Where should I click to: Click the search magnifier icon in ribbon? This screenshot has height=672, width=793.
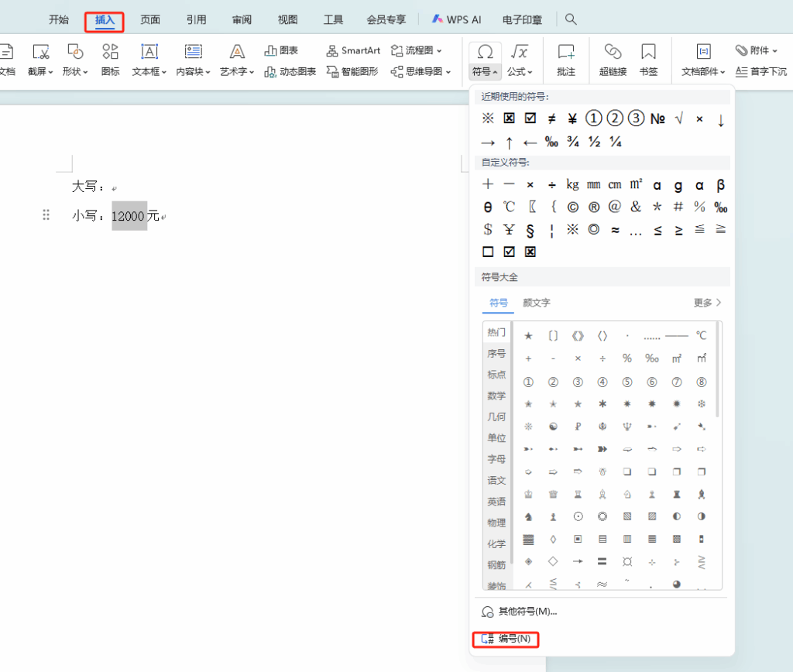point(571,19)
